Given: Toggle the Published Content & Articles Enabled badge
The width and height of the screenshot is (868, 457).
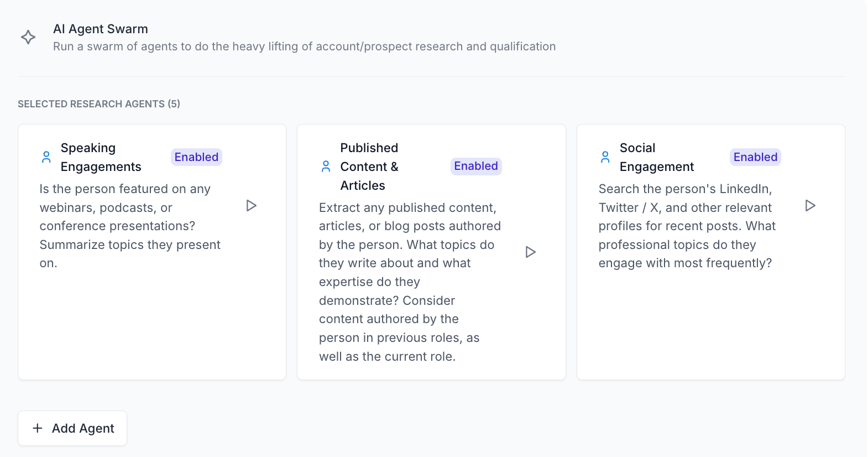Looking at the screenshot, I should [476, 166].
